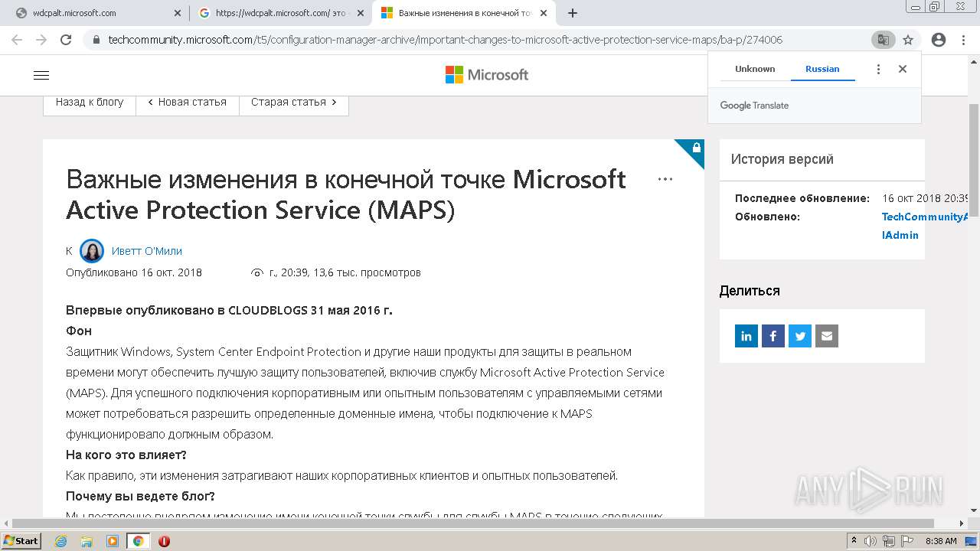Viewport: 980px width, 551px height.
Task: Bookmark the page with the star icon
Action: click(x=908, y=40)
